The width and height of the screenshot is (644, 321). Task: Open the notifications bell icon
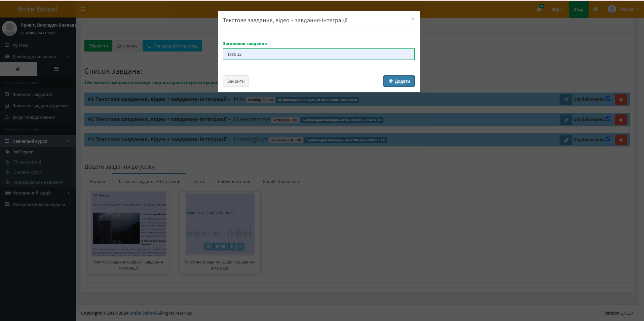pos(539,9)
